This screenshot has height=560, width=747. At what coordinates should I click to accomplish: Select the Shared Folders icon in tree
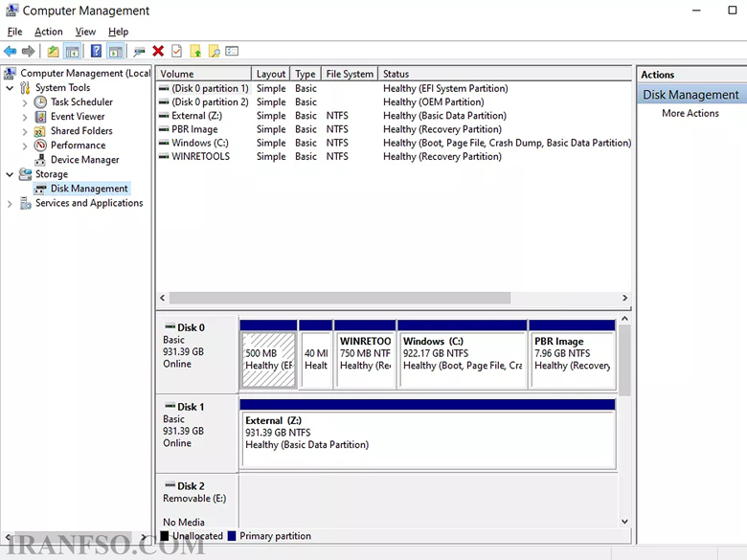click(x=40, y=131)
